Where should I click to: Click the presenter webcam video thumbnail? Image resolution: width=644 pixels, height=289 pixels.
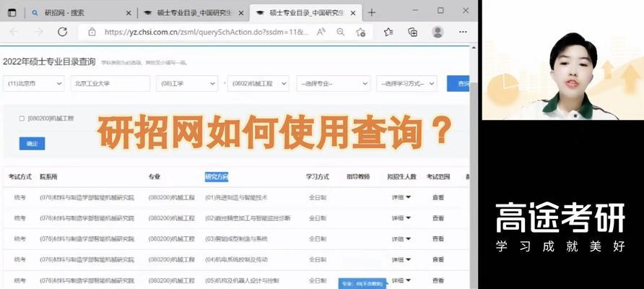(x=562, y=60)
